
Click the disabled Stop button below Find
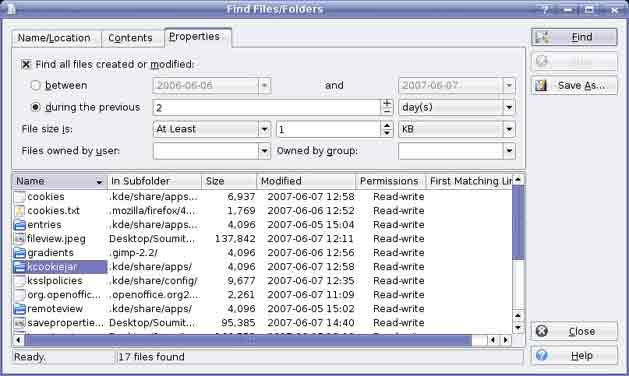(x=574, y=61)
